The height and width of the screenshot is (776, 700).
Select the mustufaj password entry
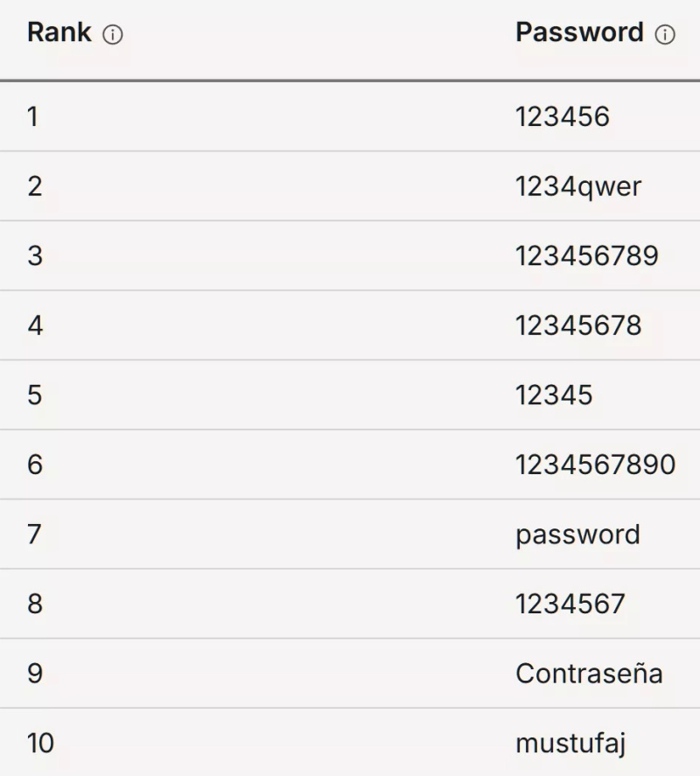(570, 744)
